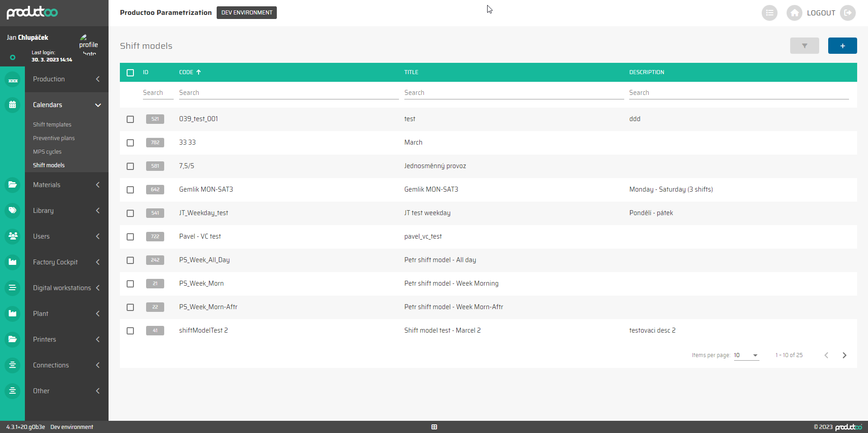
Task: Click the profile link near user name
Action: (88, 45)
